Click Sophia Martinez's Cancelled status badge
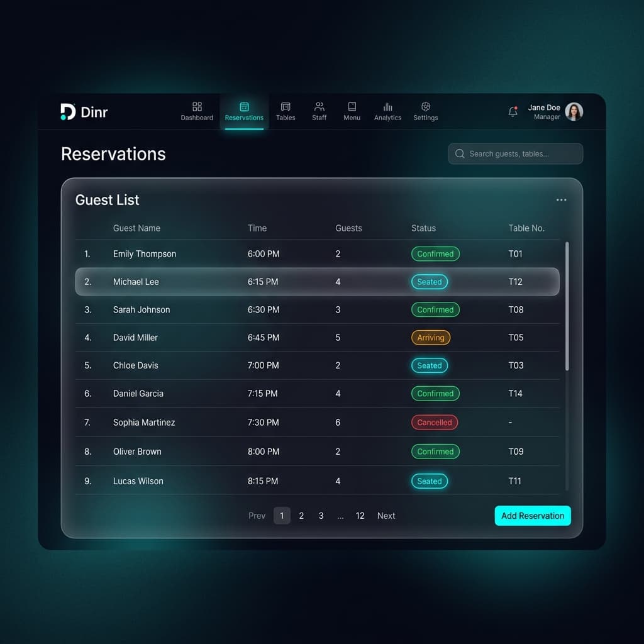This screenshot has height=644, width=644. click(434, 423)
